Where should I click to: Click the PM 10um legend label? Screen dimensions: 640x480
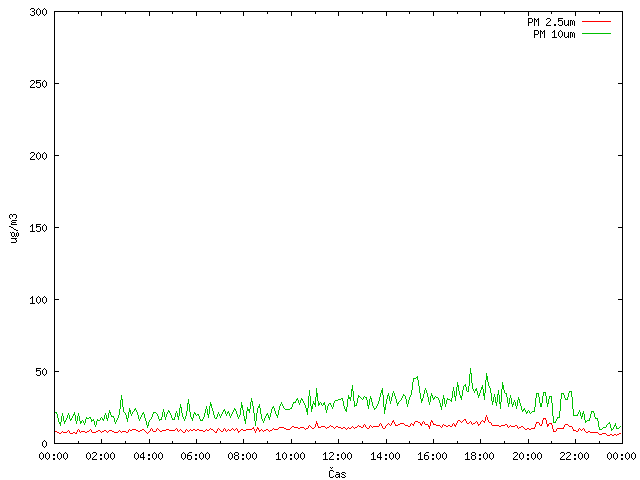pos(554,34)
